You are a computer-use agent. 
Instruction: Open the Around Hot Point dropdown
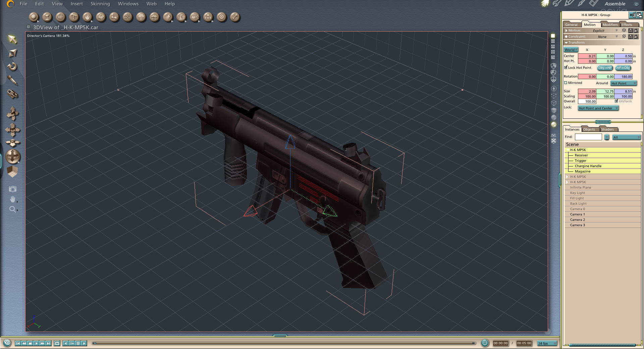tap(624, 83)
